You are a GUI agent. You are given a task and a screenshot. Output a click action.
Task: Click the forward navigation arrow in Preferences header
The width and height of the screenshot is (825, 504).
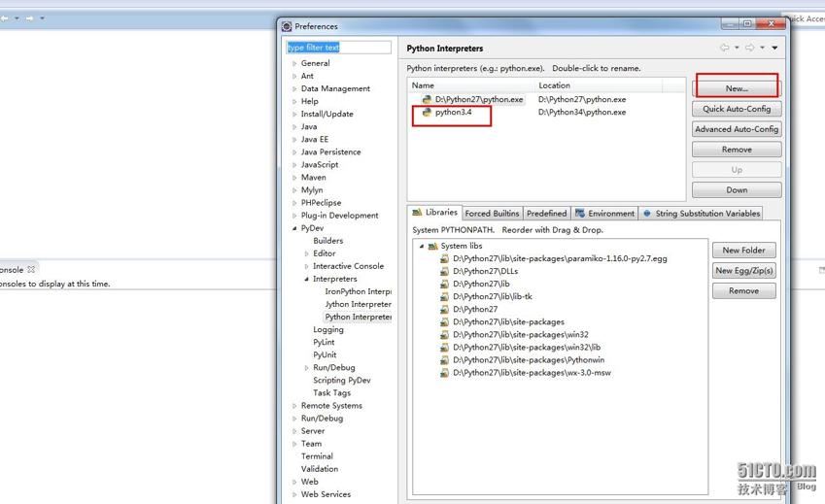pyautogui.click(x=749, y=48)
